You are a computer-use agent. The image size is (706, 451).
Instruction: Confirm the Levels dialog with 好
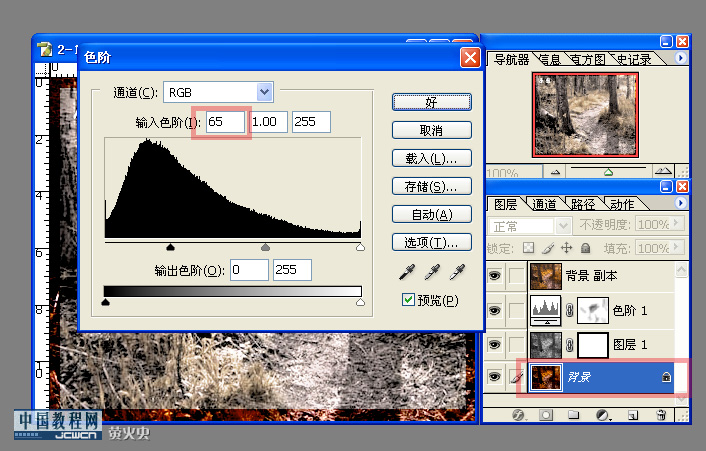(x=432, y=102)
